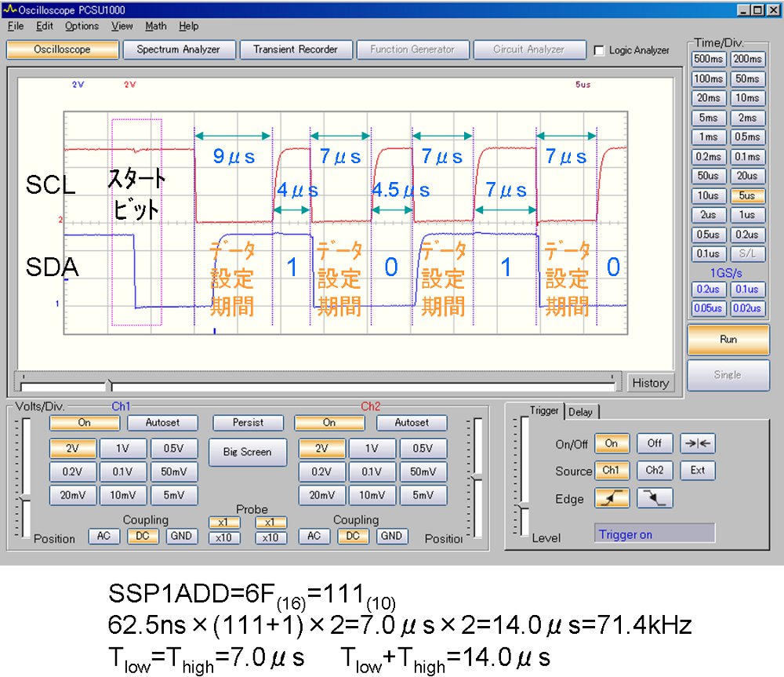Viewport: 784px width, 677px height.
Task: Set Ch2 coupling to GND
Action: (x=391, y=536)
